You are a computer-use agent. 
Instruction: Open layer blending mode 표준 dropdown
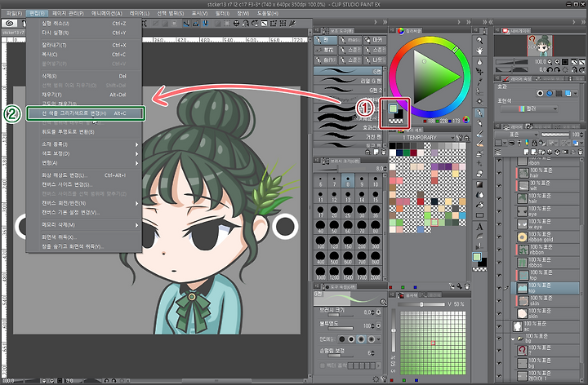tap(517, 134)
